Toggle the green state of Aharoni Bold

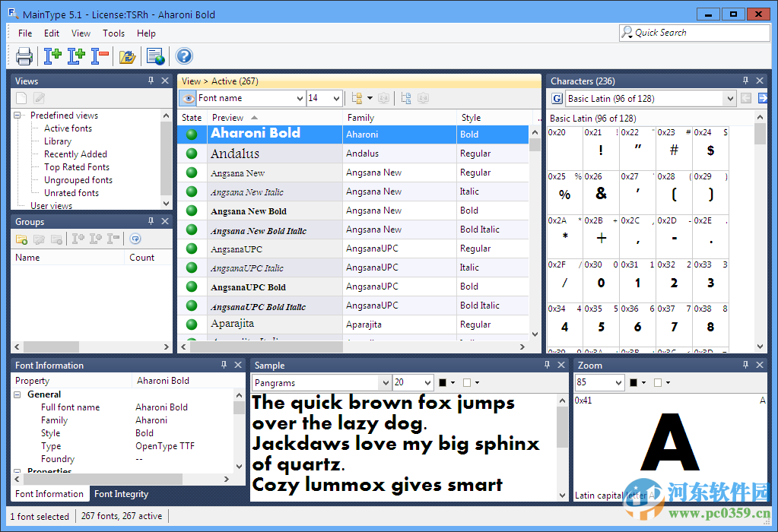coord(192,135)
